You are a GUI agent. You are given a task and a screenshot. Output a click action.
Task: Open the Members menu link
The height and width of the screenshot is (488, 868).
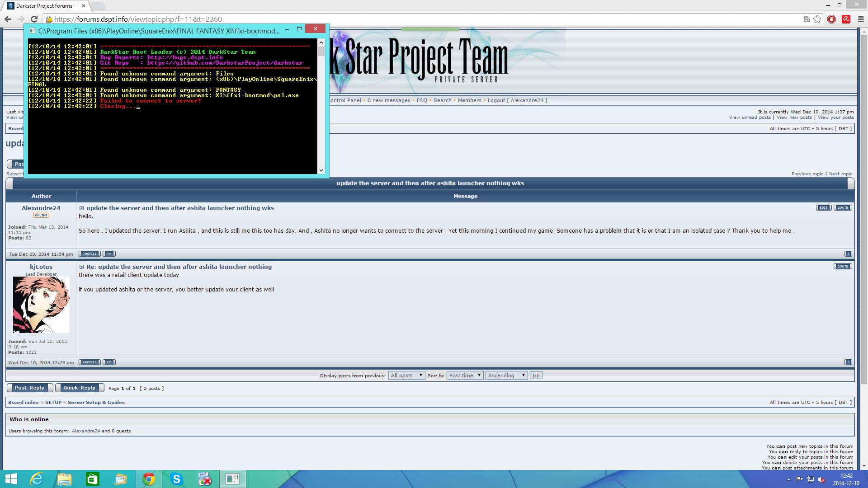[469, 100]
